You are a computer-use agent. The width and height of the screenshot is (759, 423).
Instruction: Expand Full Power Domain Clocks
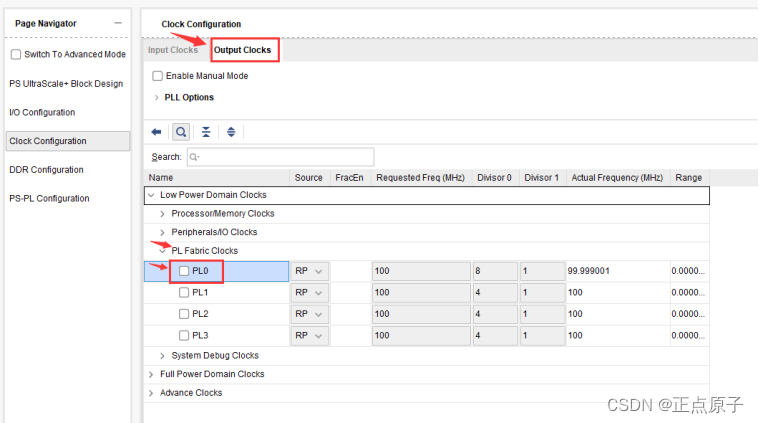click(x=151, y=374)
